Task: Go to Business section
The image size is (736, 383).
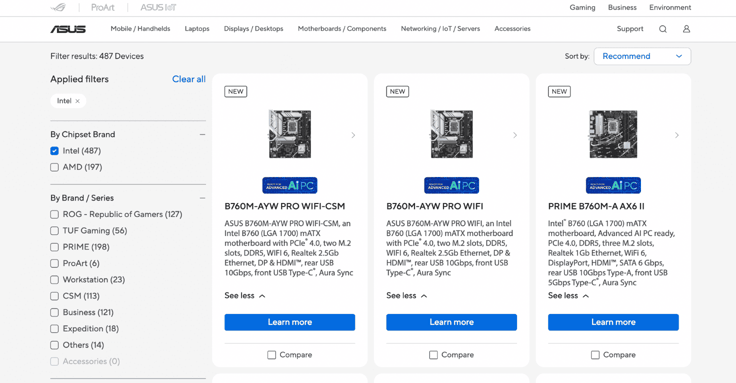Action: [622, 8]
